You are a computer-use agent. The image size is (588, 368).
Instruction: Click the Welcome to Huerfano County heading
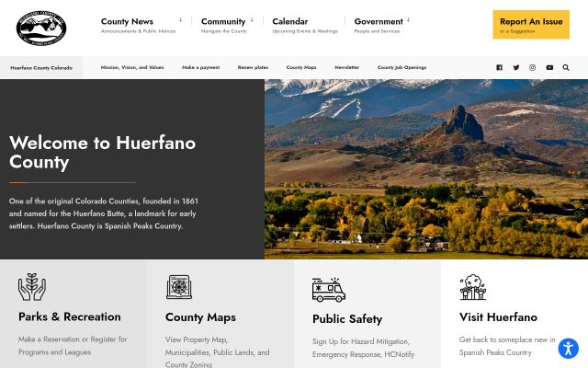point(102,153)
